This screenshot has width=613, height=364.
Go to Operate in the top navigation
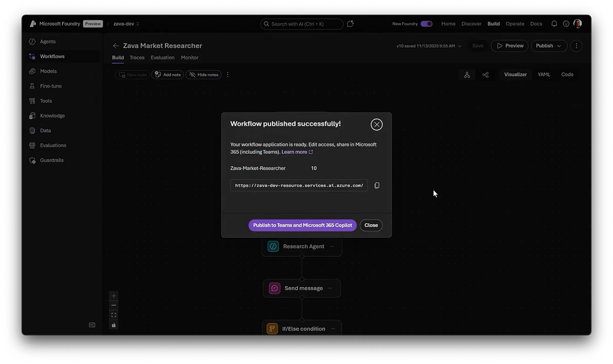(x=515, y=24)
